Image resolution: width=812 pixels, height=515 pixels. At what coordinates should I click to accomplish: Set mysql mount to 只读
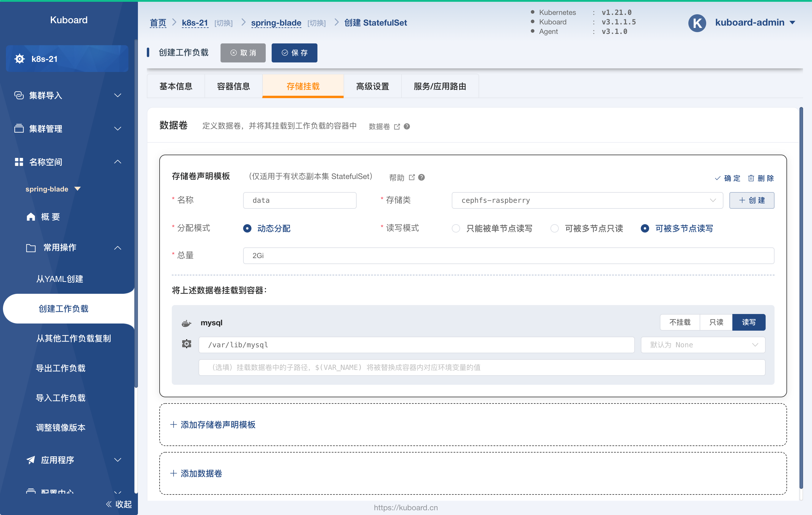[716, 322]
